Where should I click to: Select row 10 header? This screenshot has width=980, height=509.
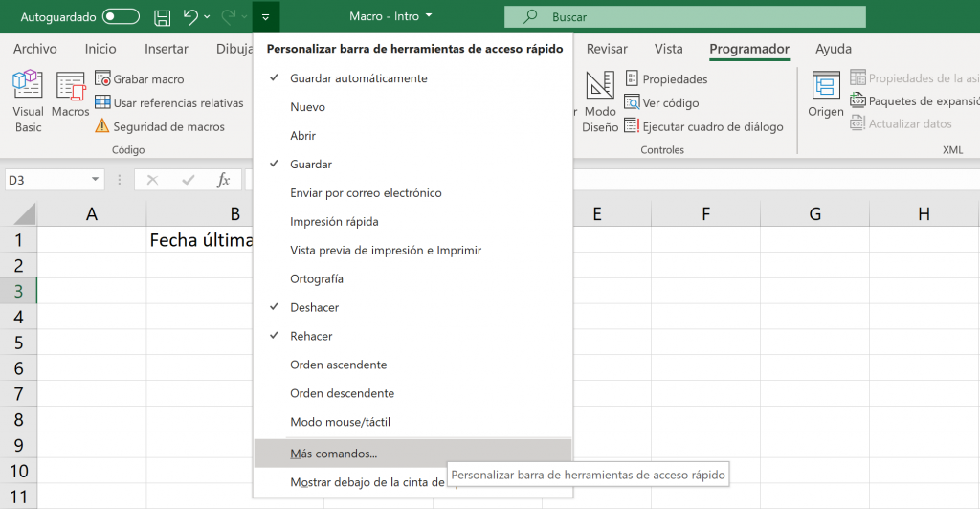[x=19, y=471]
